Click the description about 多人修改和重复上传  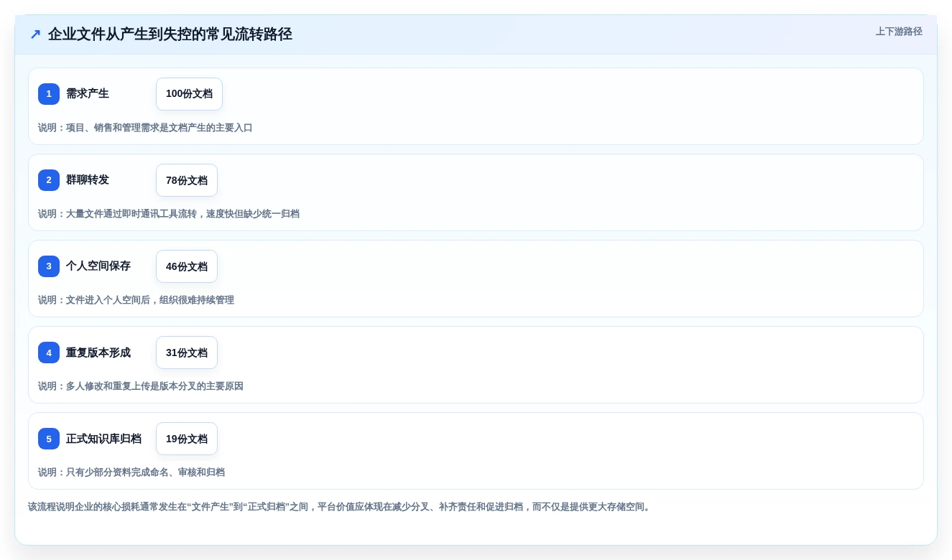141,386
